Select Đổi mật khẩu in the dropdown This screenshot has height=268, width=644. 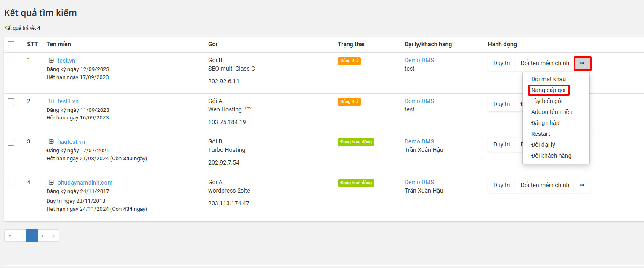[x=549, y=79]
